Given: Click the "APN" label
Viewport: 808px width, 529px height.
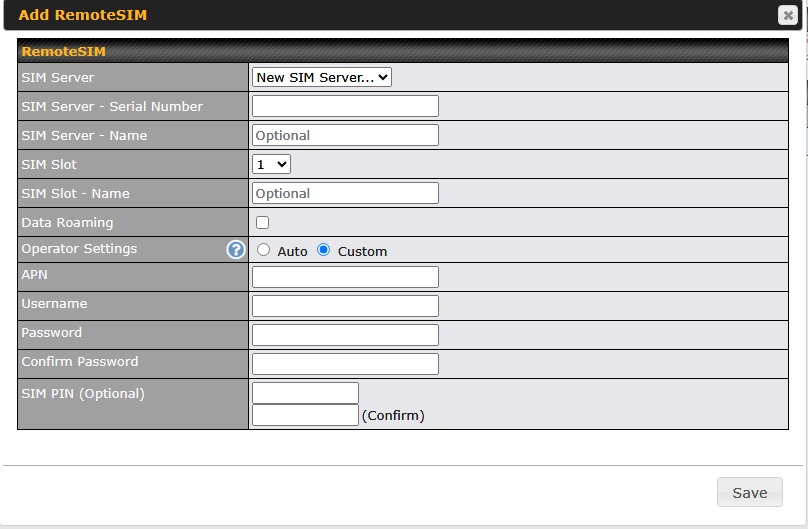Looking at the screenshot, I should point(35,275).
